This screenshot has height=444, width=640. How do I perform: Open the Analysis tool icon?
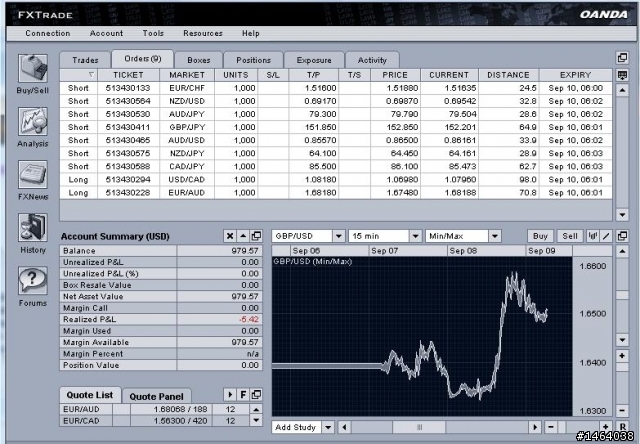[x=33, y=122]
